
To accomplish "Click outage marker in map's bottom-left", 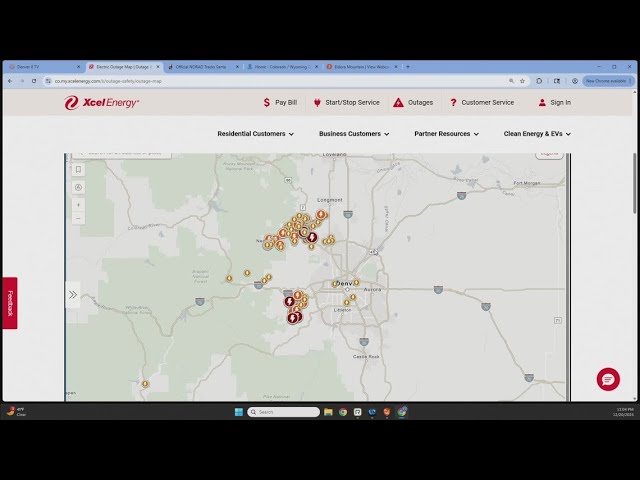I will [145, 384].
